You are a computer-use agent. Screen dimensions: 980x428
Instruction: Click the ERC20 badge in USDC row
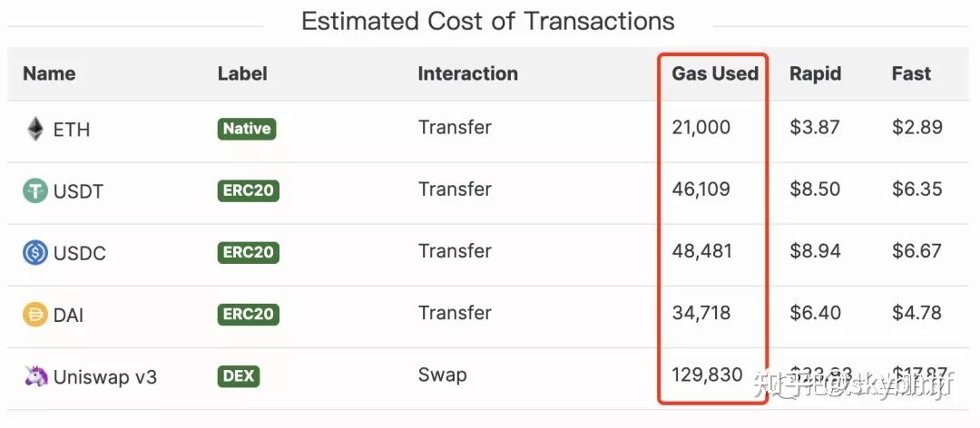(249, 252)
